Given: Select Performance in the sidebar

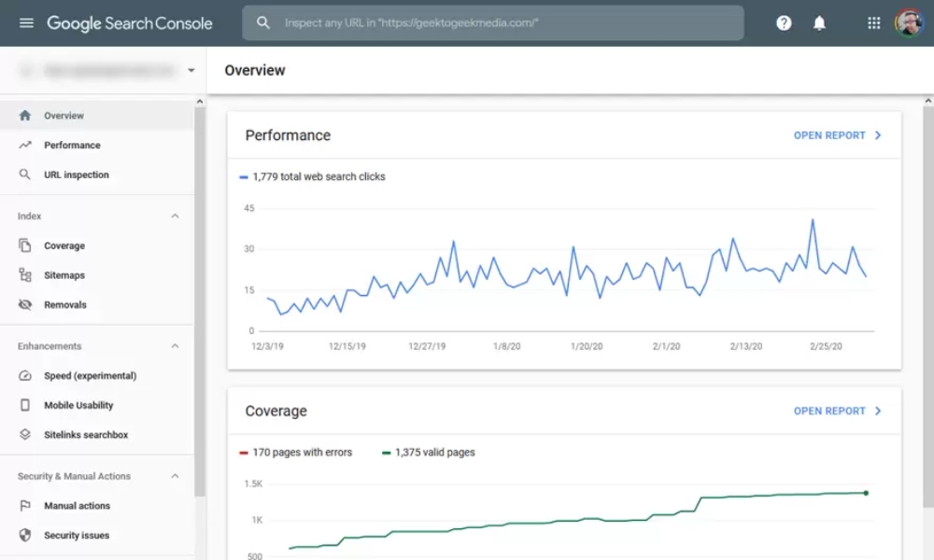Looking at the screenshot, I should (96, 146).
